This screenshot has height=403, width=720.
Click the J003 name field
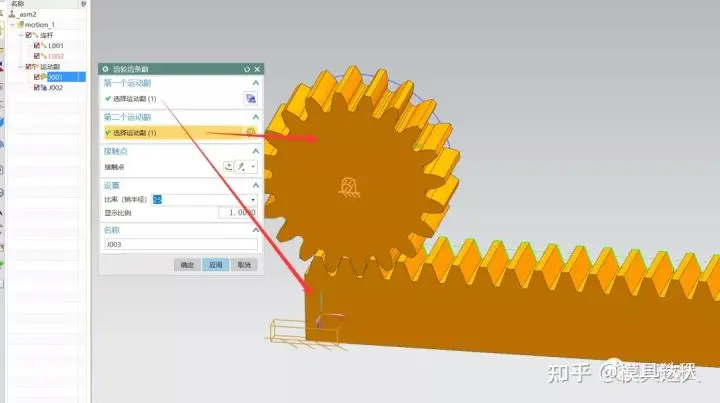[x=181, y=244]
